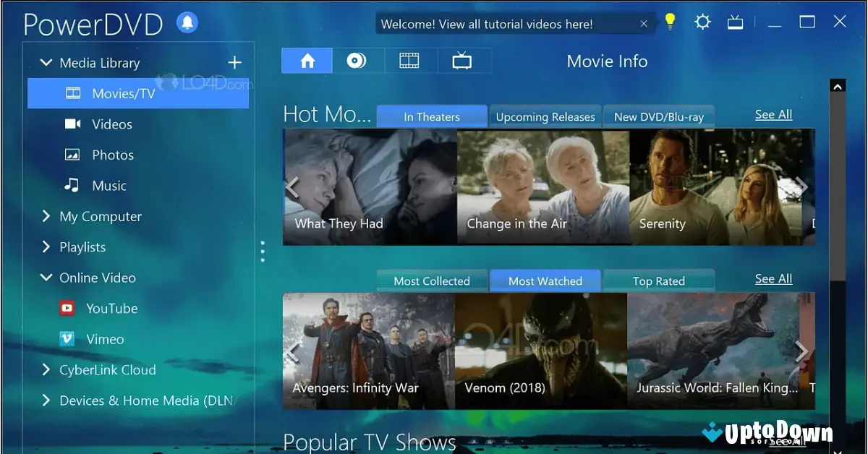Open the Learning Center lightbulb

pyautogui.click(x=669, y=22)
